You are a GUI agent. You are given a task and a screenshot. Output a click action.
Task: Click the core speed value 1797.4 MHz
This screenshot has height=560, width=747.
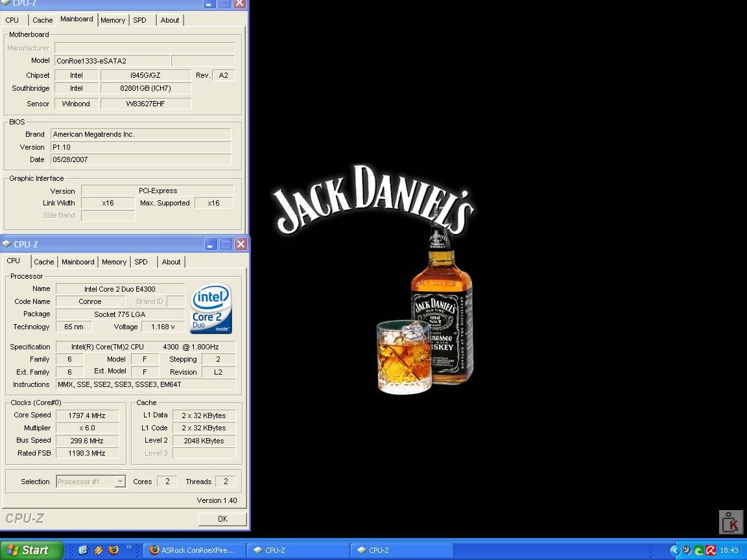87,415
